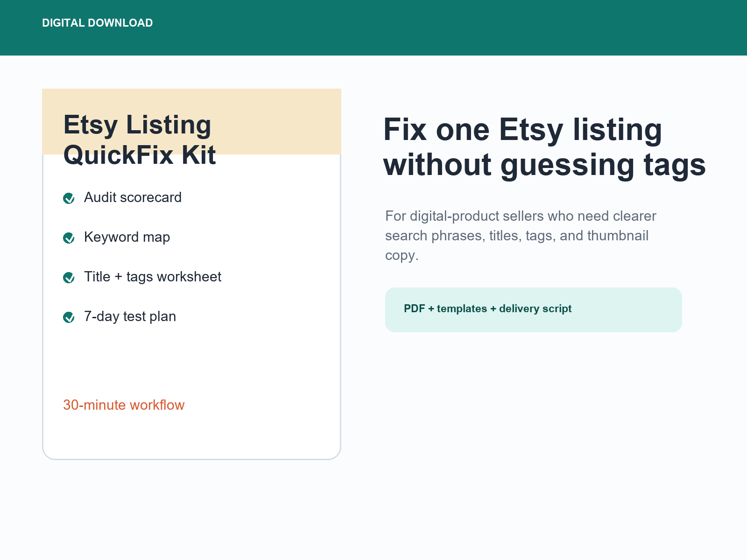Click the checkmark icon beside Audit scorecard
Screen dimensions: 747x560
tap(69, 198)
